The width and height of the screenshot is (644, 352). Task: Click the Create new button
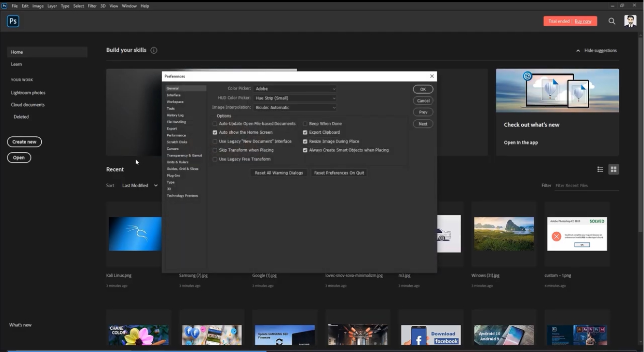point(24,142)
